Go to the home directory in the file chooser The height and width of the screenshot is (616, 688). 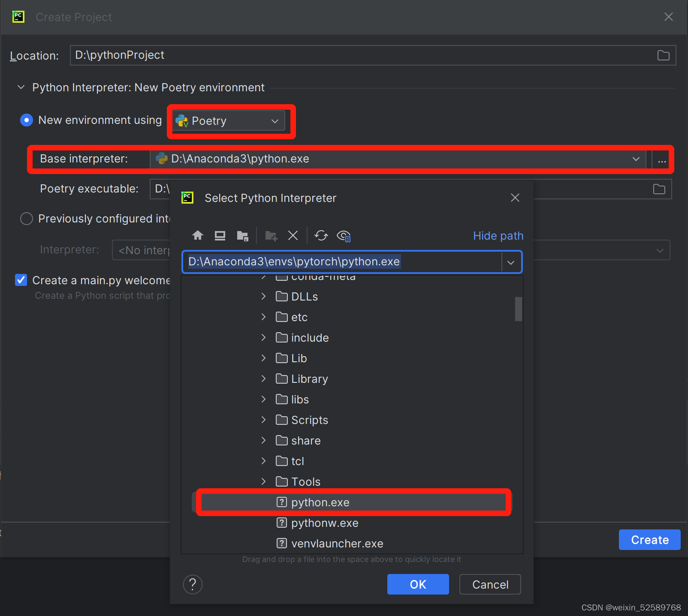(x=198, y=235)
